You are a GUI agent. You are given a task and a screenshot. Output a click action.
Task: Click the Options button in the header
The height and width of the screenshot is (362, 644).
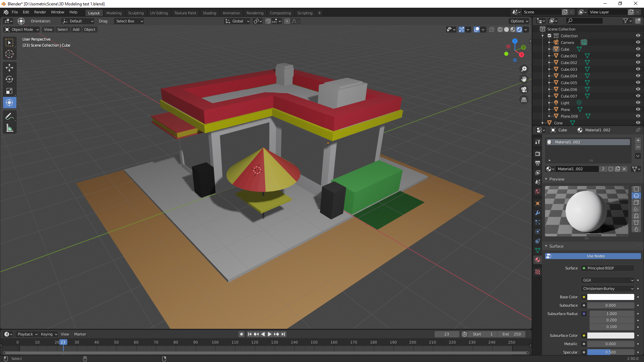click(x=519, y=21)
